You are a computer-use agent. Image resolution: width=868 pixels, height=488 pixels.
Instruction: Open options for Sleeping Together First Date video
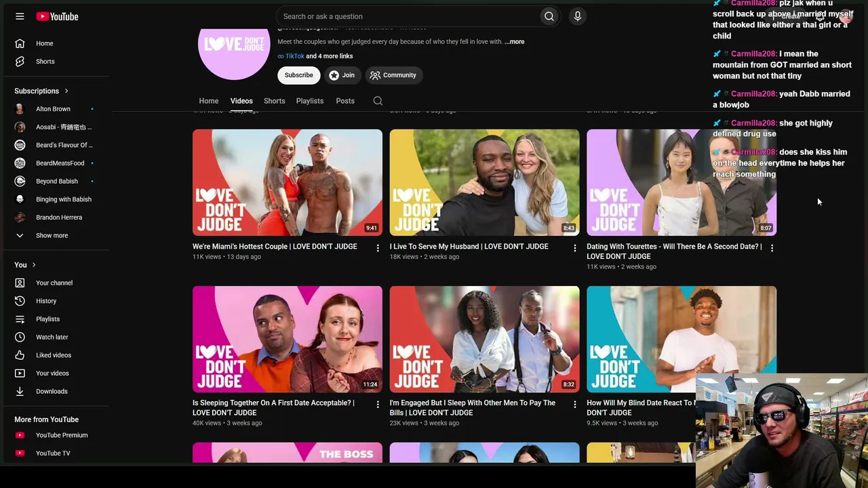(378, 405)
